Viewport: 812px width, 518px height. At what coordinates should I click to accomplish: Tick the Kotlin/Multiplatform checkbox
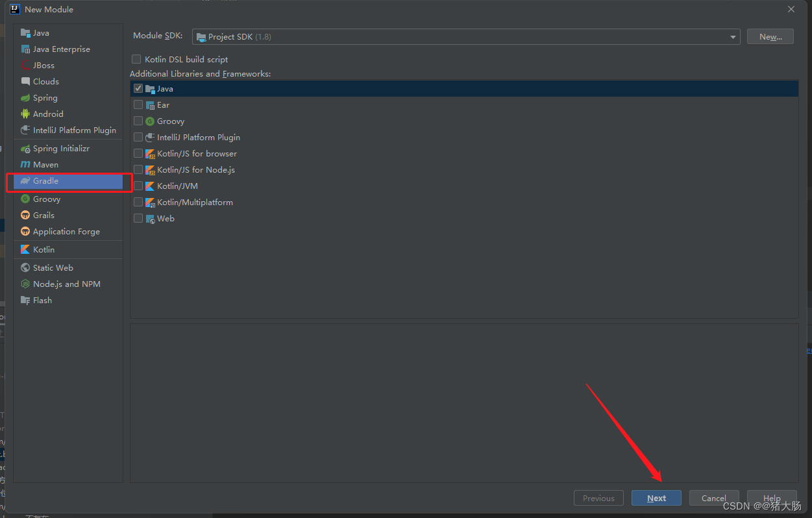(138, 202)
